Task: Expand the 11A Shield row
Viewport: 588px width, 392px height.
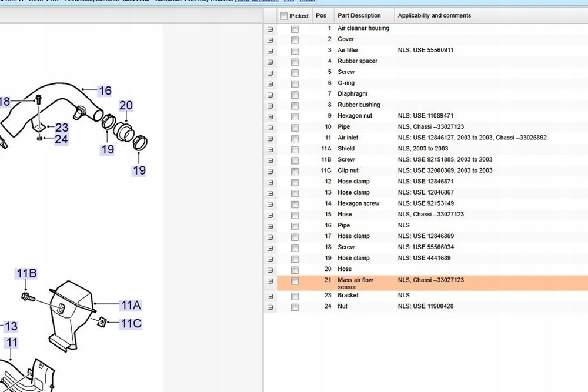Action: pos(270,150)
